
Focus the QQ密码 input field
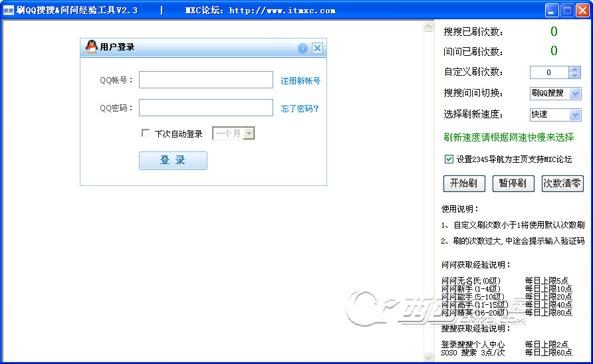tap(205, 108)
